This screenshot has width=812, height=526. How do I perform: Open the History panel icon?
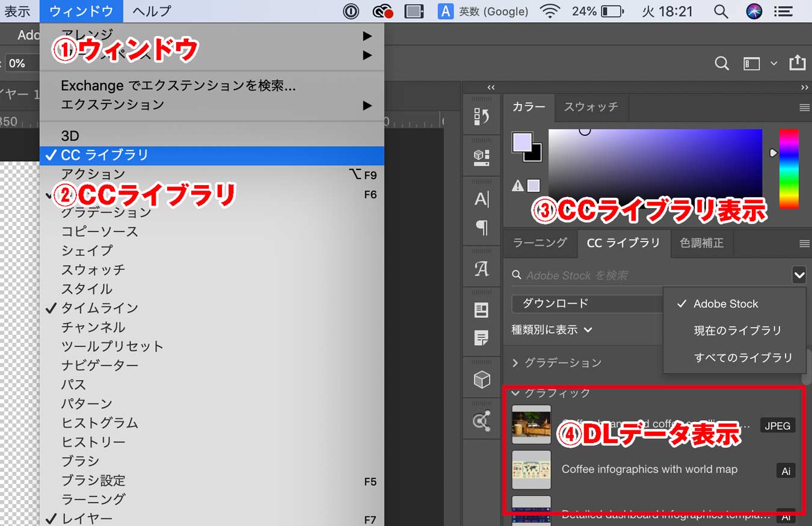pyautogui.click(x=482, y=116)
